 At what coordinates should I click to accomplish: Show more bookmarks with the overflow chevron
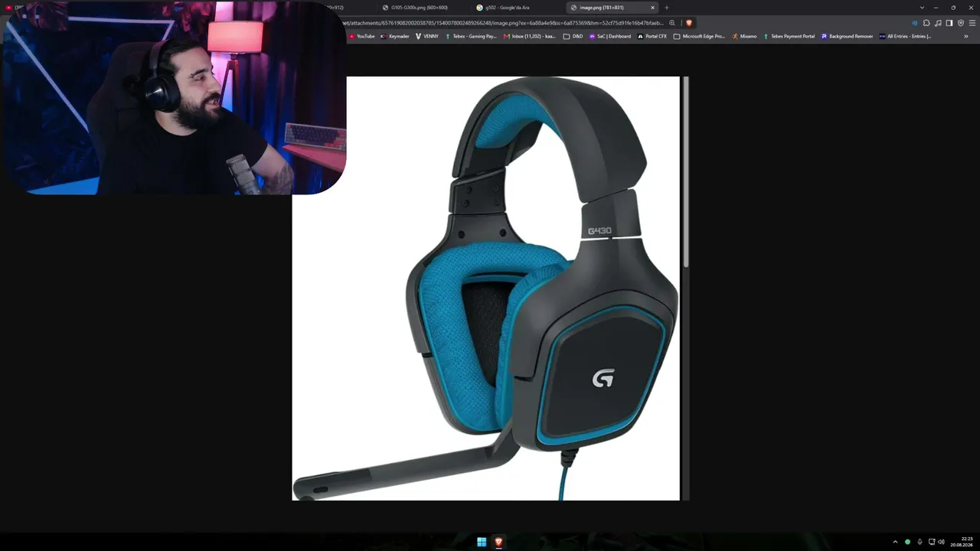966,36
